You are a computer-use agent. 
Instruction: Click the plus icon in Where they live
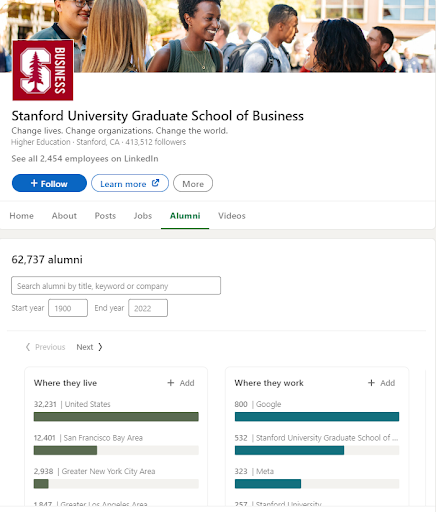171,383
